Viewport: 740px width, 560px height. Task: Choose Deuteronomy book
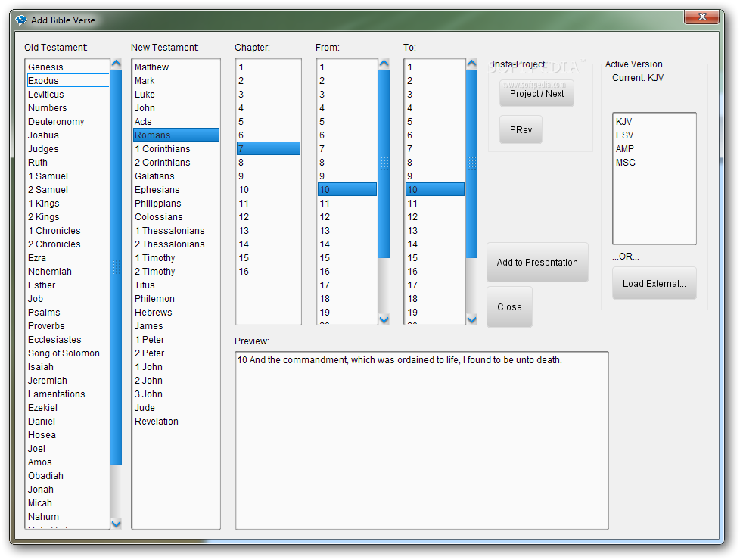[67, 121]
